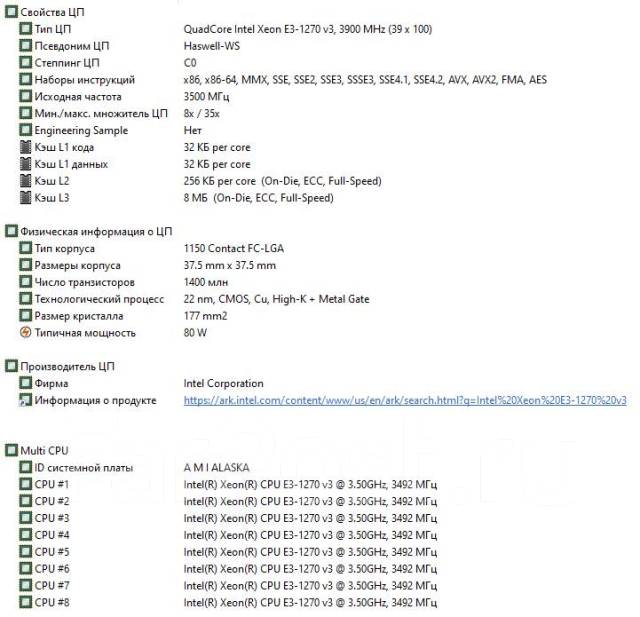
Task: Click the icon beside Тип ЦП
Action: click(25, 29)
